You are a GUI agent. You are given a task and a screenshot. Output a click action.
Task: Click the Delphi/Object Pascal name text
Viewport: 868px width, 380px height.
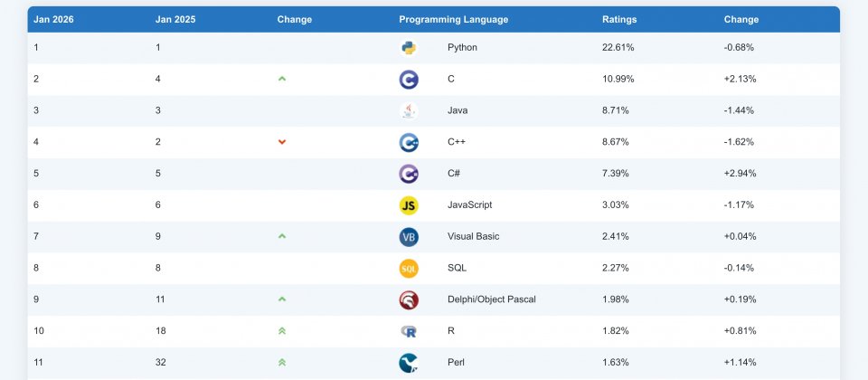click(491, 299)
